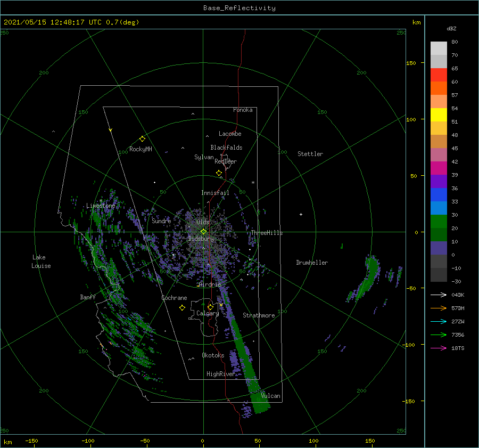Click the Sylvan label
Image resolution: width=479 pixels, height=448 pixels.
204,157
